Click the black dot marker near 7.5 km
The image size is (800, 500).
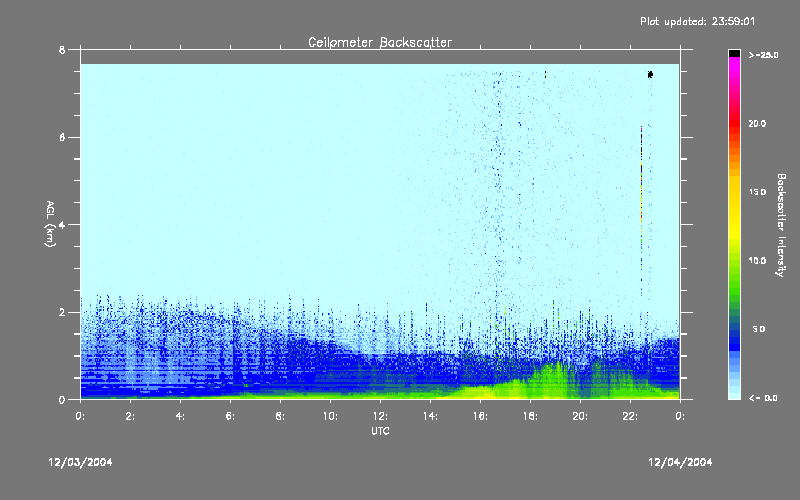tap(650, 75)
